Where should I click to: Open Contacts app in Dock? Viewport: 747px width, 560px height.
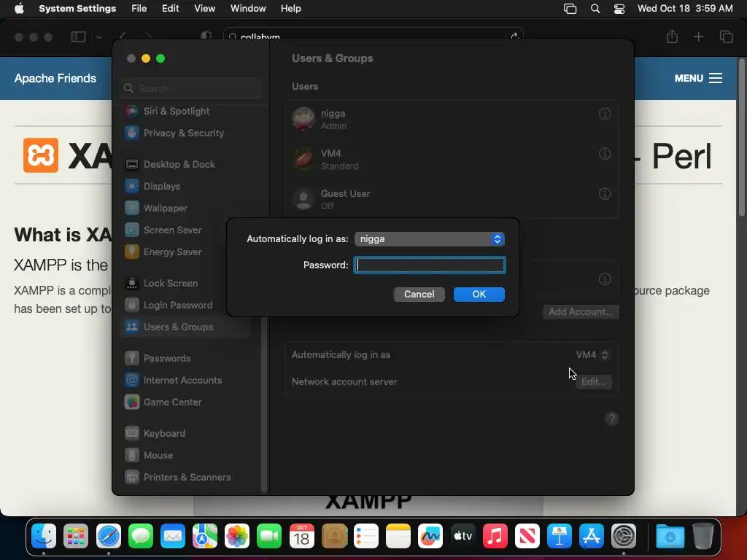pos(334,536)
